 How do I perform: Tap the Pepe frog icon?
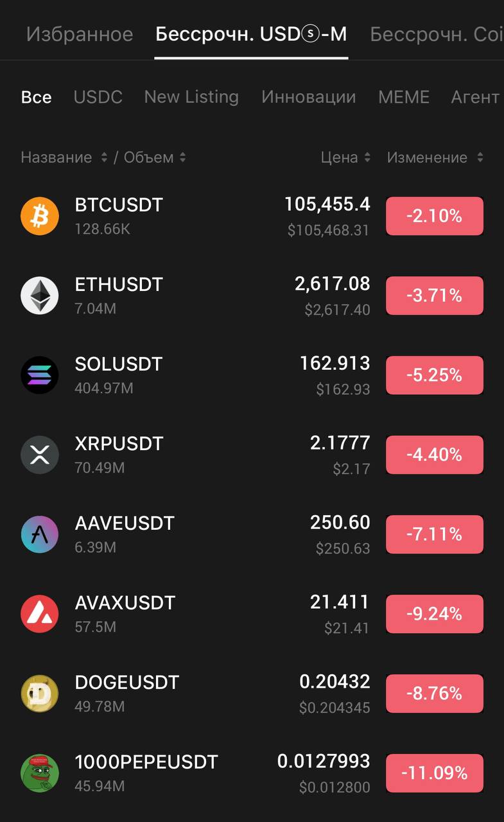[x=40, y=773]
